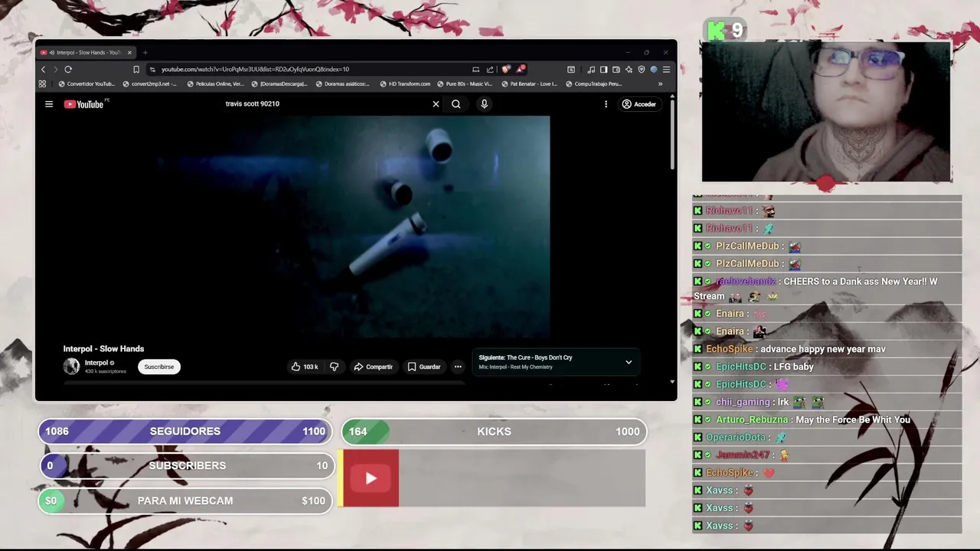Open a new browser tab
Image resolution: width=980 pixels, height=551 pixels.
(x=145, y=53)
